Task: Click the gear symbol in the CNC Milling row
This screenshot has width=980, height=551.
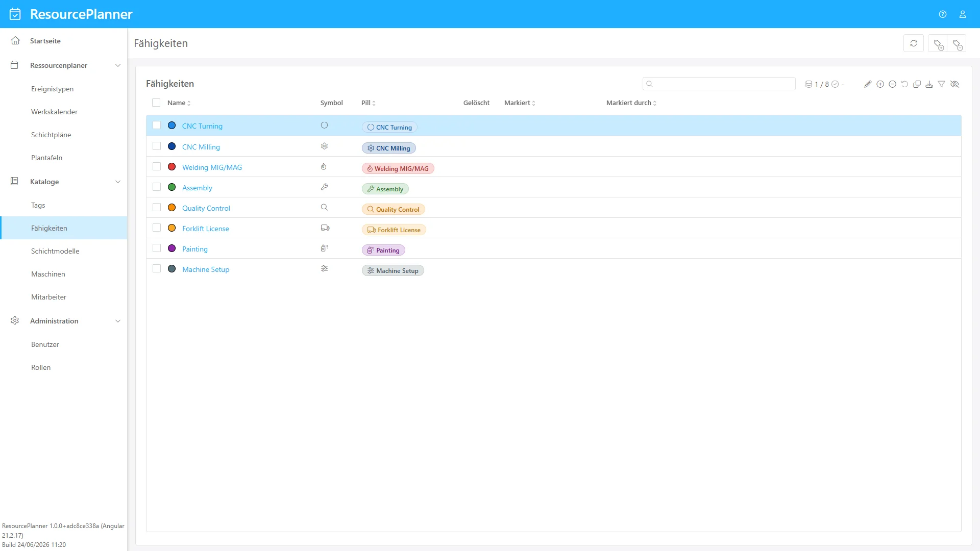Action: click(324, 146)
